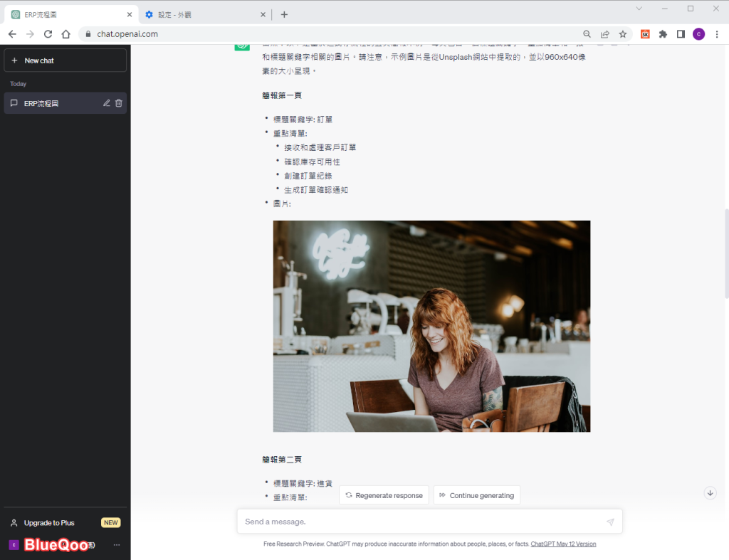Viewport: 729px width, 560px height.
Task: Click the send message arrow icon
Action: (610, 522)
